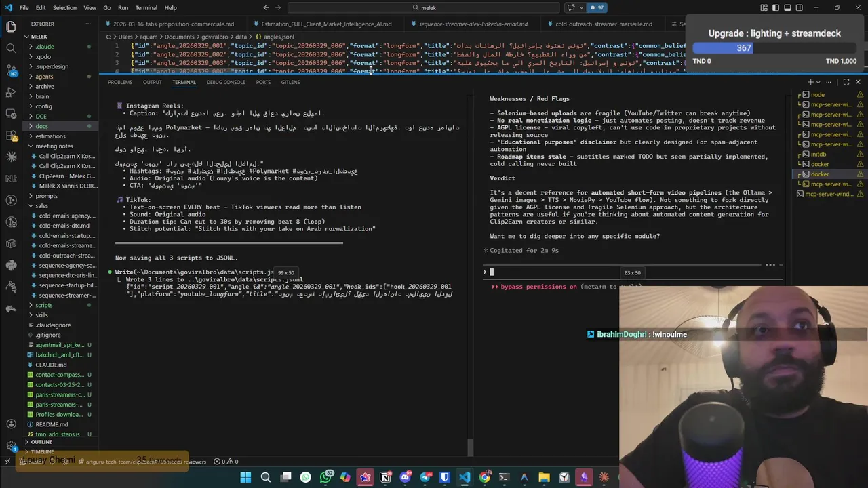Open the Selection menu
This screenshot has height=488, width=868.
65,8
